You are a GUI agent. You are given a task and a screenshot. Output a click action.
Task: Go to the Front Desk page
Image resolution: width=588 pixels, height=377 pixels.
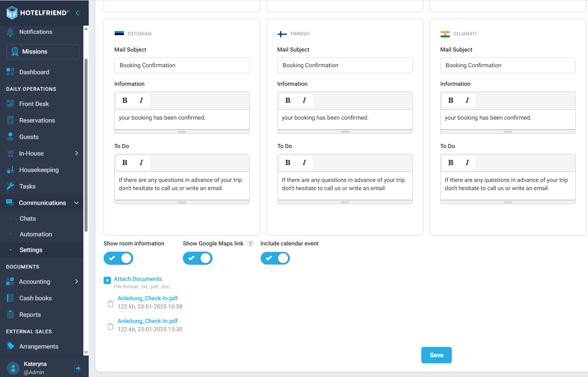coord(34,104)
